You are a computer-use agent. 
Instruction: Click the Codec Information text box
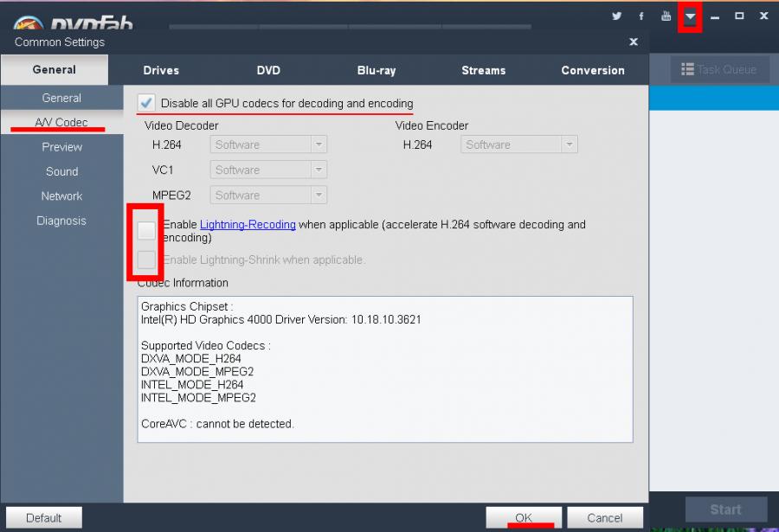(x=385, y=369)
